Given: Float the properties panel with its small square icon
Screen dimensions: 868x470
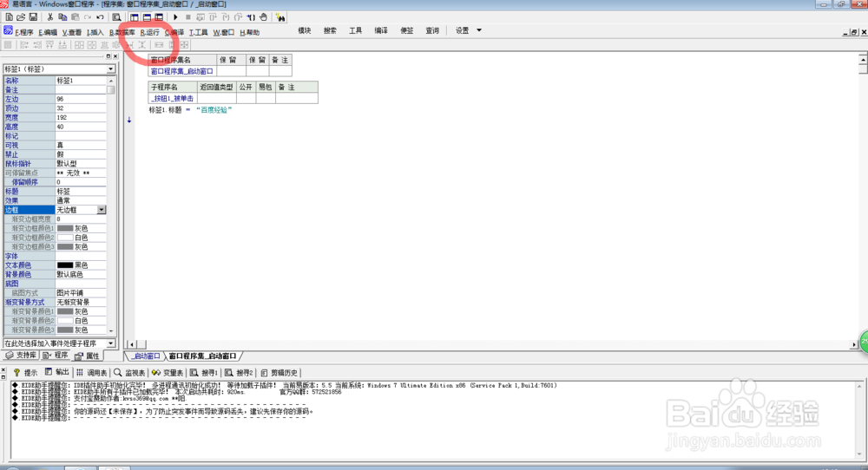Looking at the screenshot, I should click(108, 56).
